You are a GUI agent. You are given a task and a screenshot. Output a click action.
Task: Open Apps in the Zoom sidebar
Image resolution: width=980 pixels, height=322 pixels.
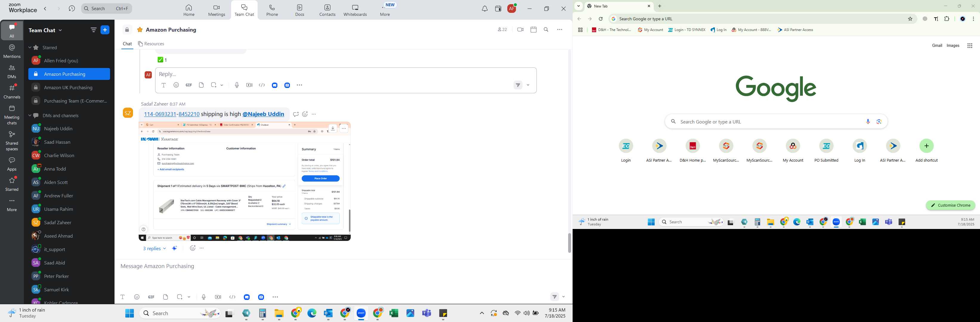click(12, 164)
